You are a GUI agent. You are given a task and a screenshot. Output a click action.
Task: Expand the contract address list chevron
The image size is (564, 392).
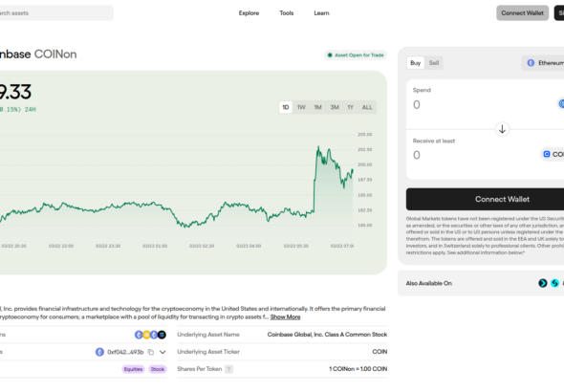(163, 352)
